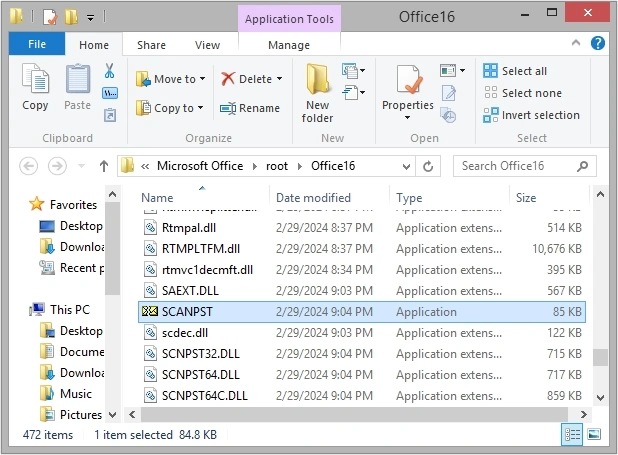Screen dimensions: 618x455
Task: Click the Properties checkmark icon
Action: tap(409, 80)
